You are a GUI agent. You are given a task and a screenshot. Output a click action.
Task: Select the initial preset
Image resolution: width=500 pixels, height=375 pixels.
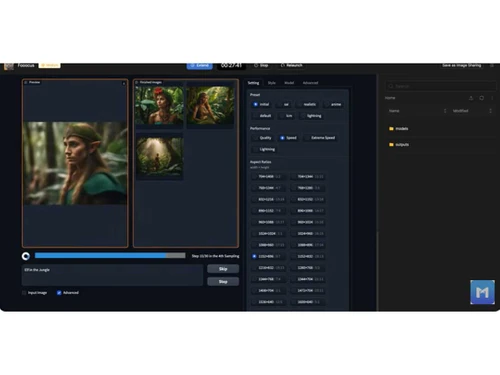(x=261, y=104)
